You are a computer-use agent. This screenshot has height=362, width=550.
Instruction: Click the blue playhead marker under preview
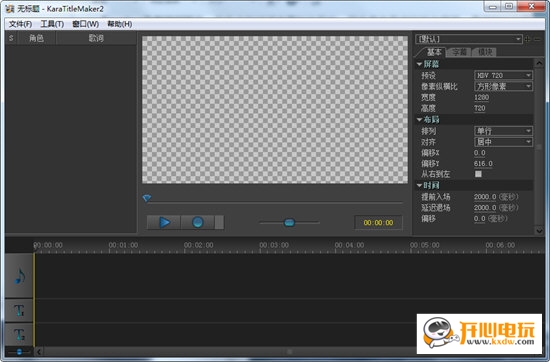click(x=147, y=198)
